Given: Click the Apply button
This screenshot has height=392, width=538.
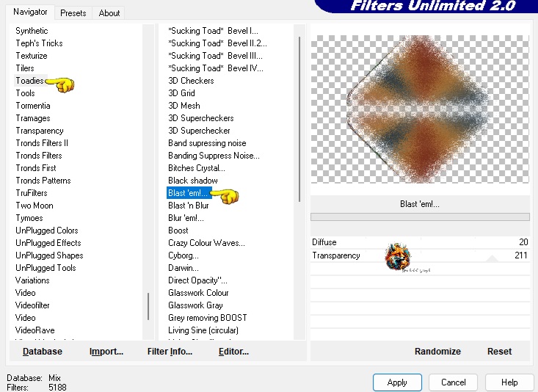Looking at the screenshot, I should pos(397,382).
